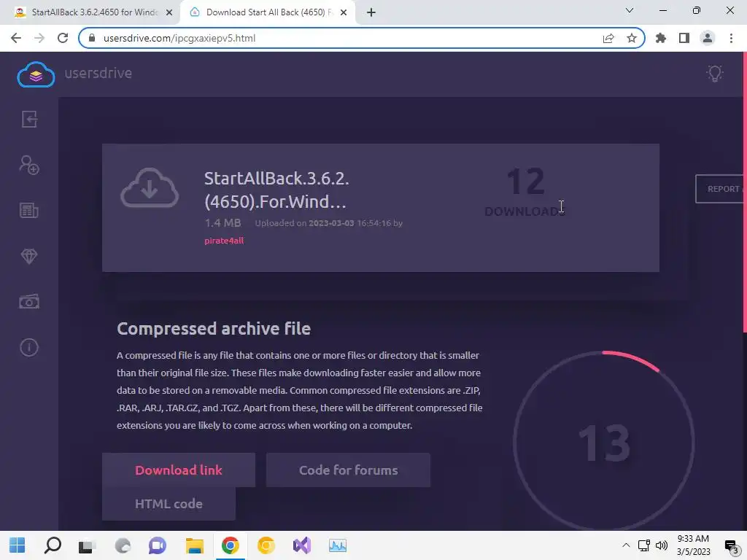Image resolution: width=747 pixels, height=560 pixels.
Task: Close the StartAllBack 3.6.2.4650 tab
Action: (169, 13)
